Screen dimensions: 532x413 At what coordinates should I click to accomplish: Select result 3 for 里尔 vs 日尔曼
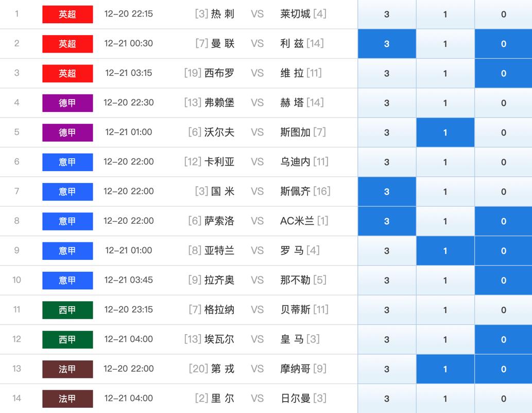point(387,399)
